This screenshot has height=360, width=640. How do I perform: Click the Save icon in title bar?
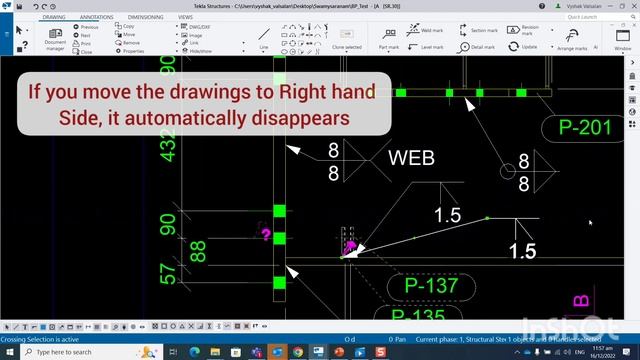point(19,6)
